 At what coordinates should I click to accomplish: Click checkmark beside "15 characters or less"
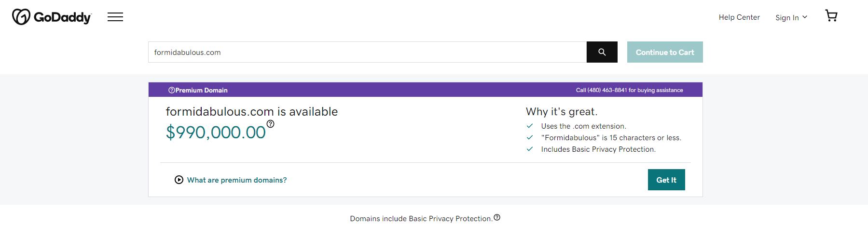530,138
